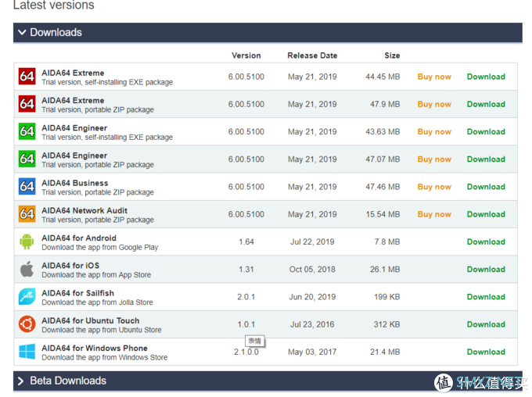Download AIDA64 Network Audit package
The image size is (532, 397).
[486, 214]
